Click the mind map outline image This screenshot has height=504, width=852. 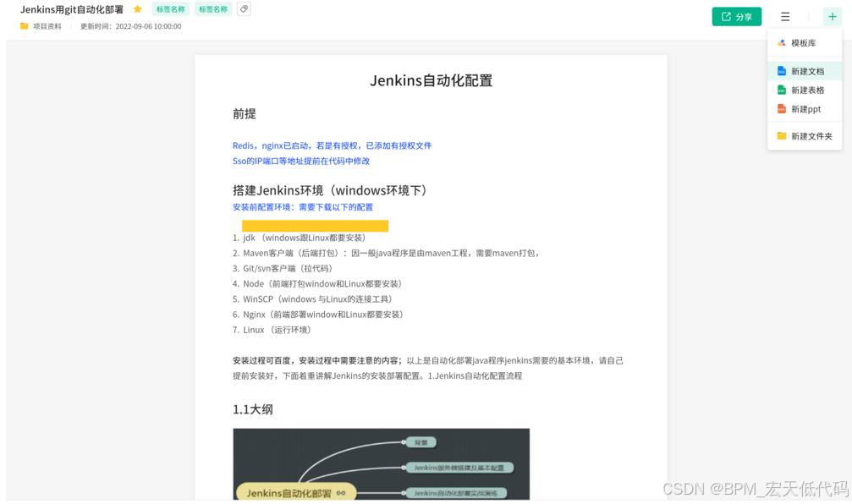pos(381,463)
